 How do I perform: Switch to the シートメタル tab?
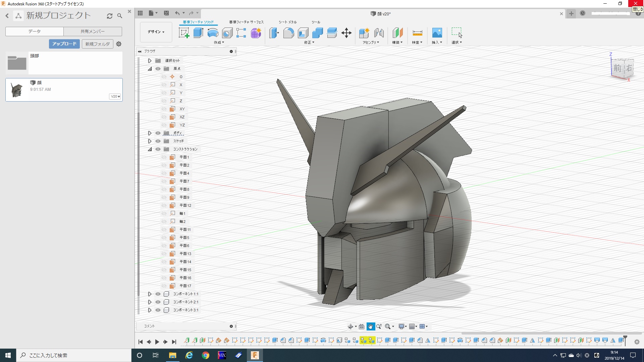tap(287, 22)
